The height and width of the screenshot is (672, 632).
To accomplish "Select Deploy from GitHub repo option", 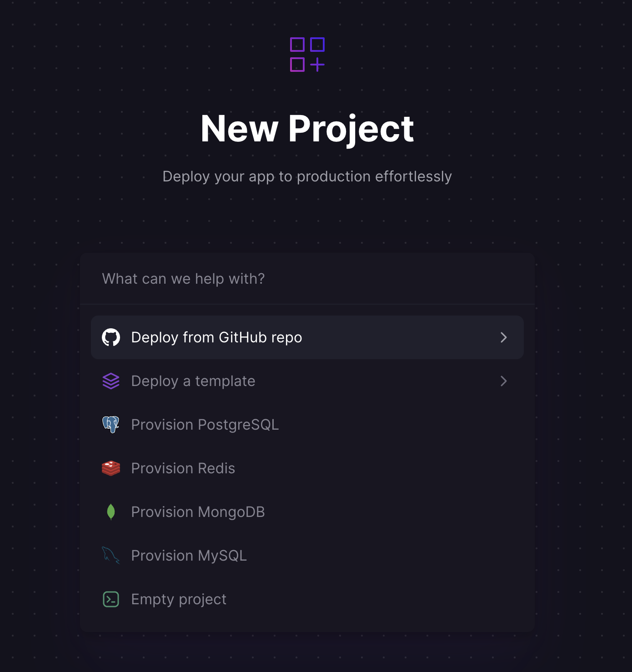I will tap(216, 337).
